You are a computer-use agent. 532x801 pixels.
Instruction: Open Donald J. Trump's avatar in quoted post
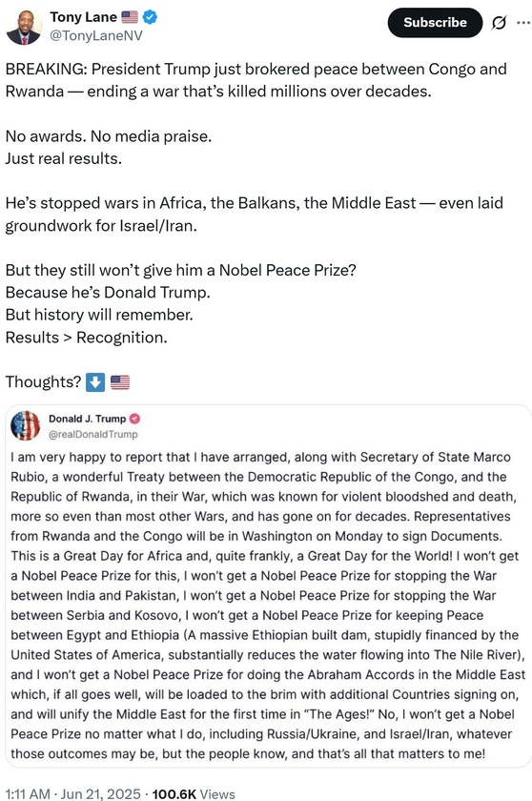[25, 425]
